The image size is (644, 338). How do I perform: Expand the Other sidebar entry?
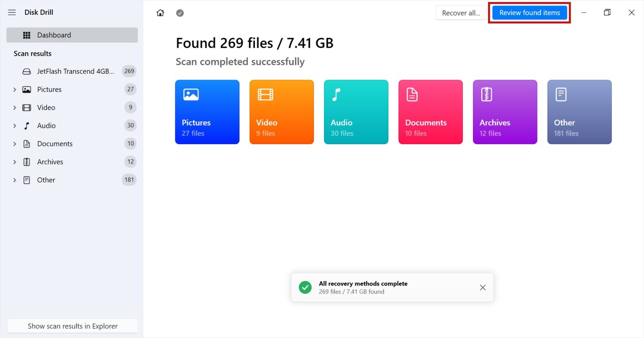pyautogui.click(x=15, y=179)
